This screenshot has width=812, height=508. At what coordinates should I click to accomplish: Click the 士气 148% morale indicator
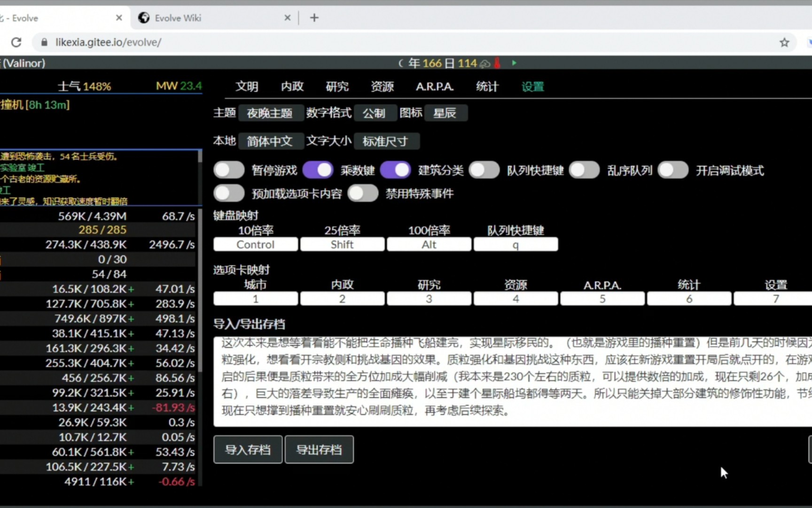(85, 87)
